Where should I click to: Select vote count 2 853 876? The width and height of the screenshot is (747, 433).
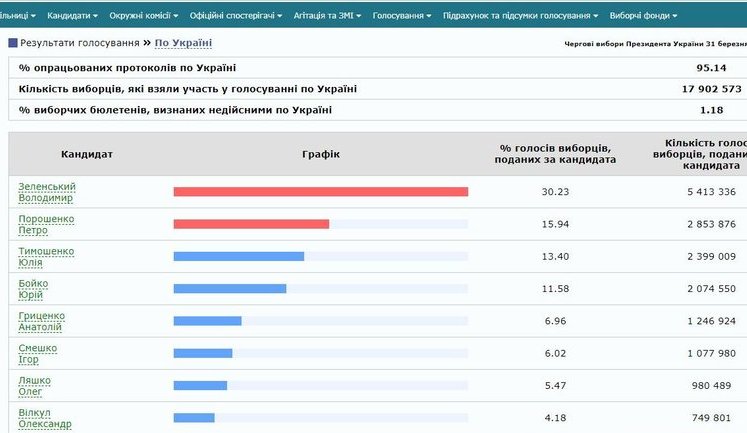pyautogui.click(x=711, y=224)
